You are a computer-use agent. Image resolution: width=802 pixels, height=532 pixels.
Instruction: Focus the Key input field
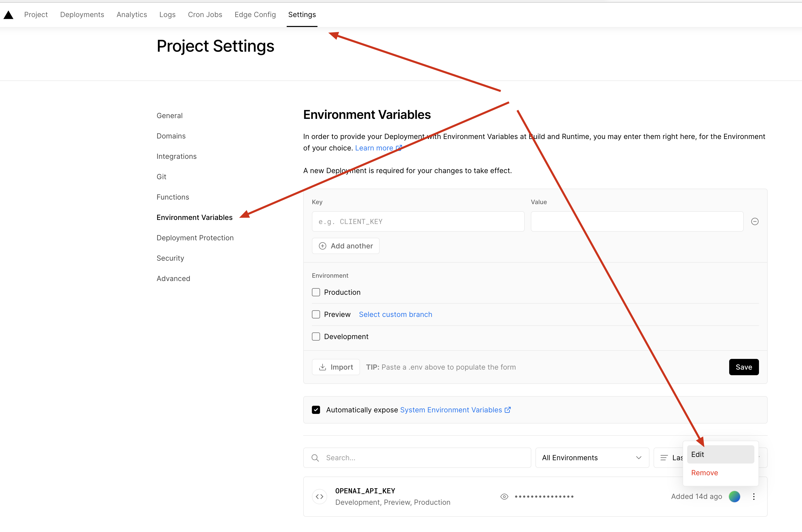[x=418, y=221]
